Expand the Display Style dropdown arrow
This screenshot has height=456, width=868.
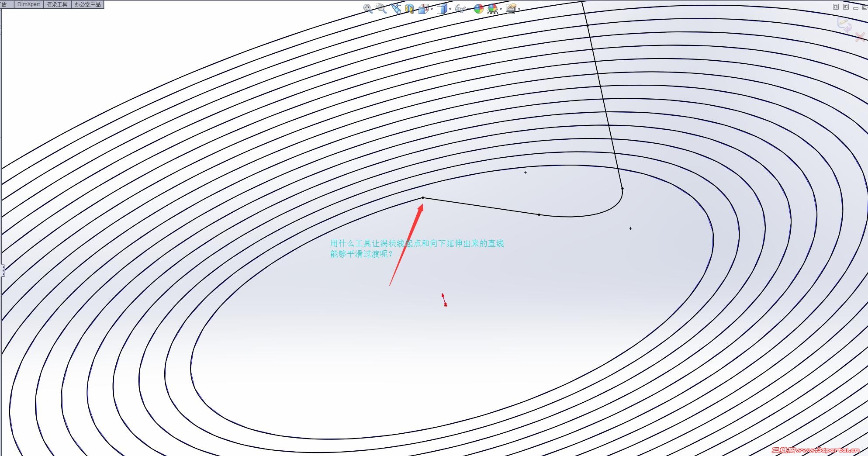(x=450, y=9)
